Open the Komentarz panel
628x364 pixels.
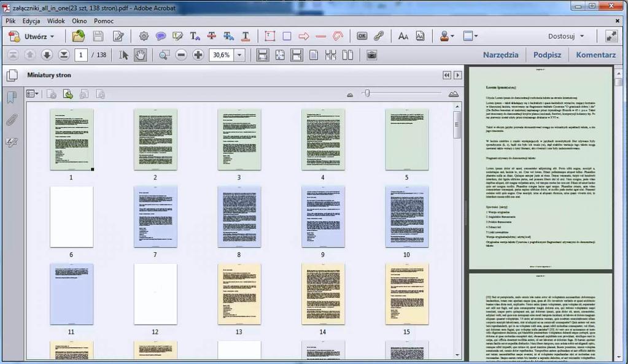coord(595,55)
